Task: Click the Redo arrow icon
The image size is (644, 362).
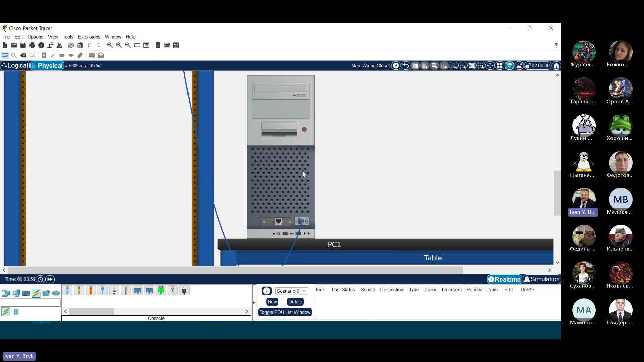Action: click(x=98, y=45)
